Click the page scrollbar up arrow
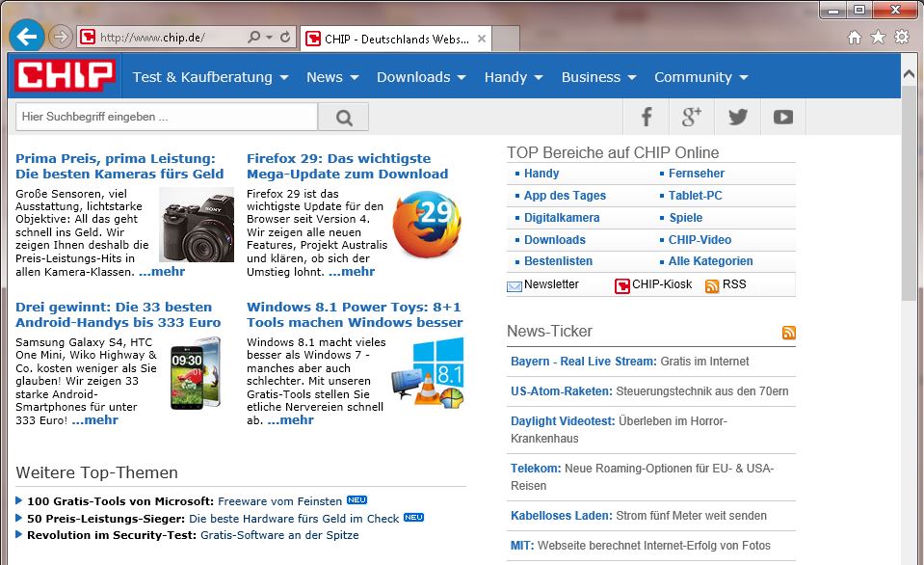Viewport: 924px width, 565px height. pos(909,75)
